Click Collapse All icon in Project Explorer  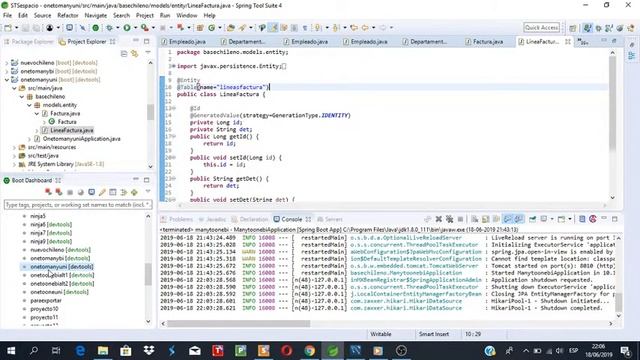tap(124, 54)
